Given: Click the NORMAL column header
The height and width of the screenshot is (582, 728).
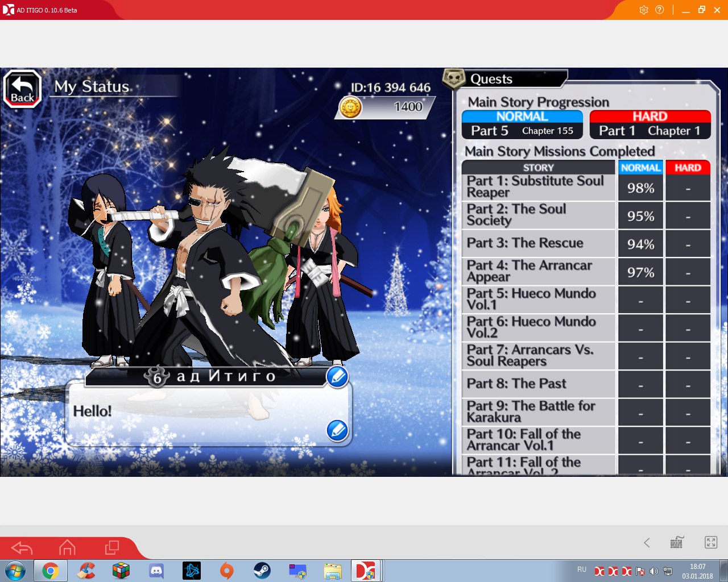Looking at the screenshot, I should tap(640, 168).
